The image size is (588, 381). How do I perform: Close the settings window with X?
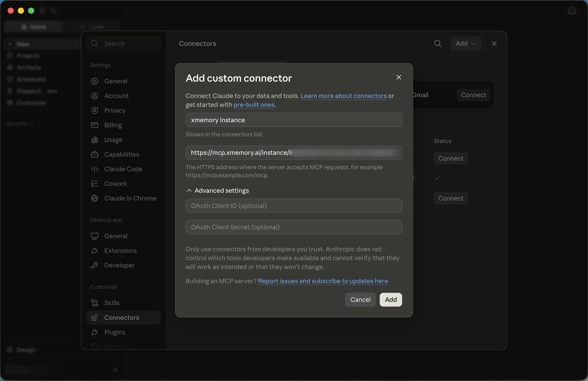pyautogui.click(x=494, y=43)
